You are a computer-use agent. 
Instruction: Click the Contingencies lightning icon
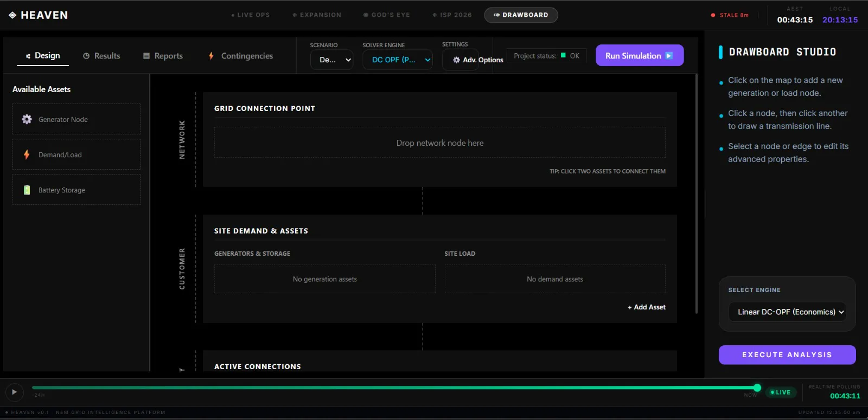click(x=211, y=56)
